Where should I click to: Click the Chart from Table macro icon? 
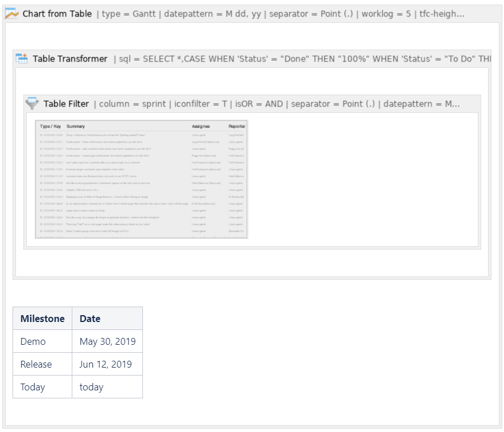point(11,14)
